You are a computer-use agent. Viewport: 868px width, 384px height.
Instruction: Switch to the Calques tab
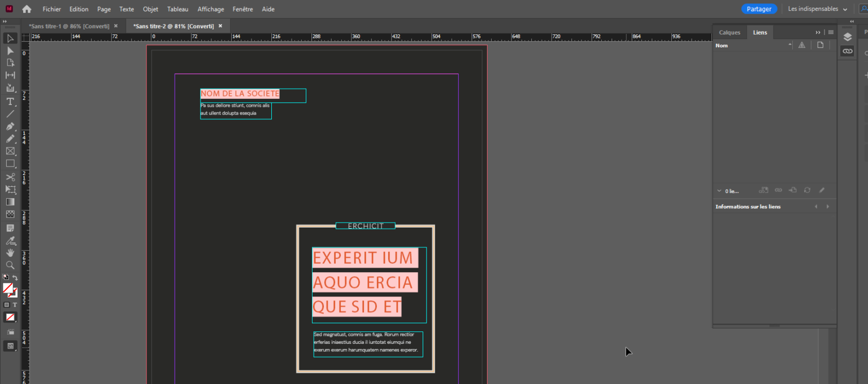point(730,32)
